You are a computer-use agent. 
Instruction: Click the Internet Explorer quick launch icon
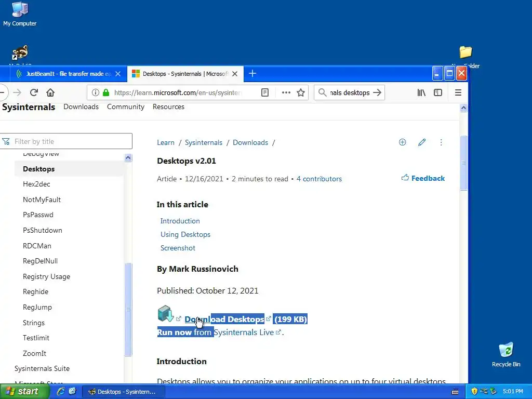(x=61, y=391)
